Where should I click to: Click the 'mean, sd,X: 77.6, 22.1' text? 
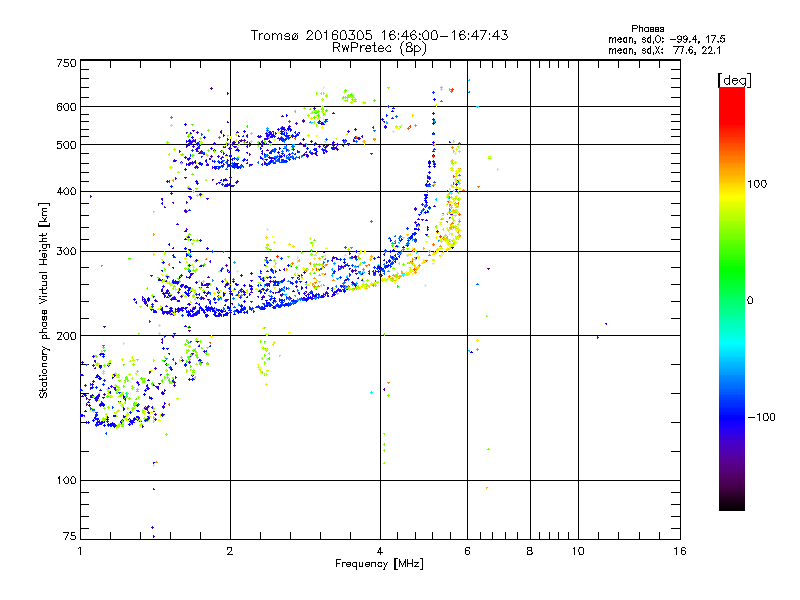(x=665, y=50)
